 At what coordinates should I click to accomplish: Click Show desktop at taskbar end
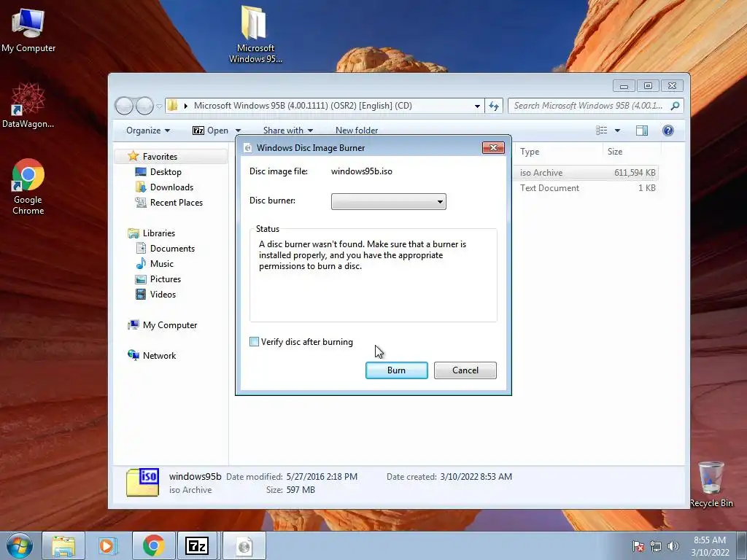[742, 545]
